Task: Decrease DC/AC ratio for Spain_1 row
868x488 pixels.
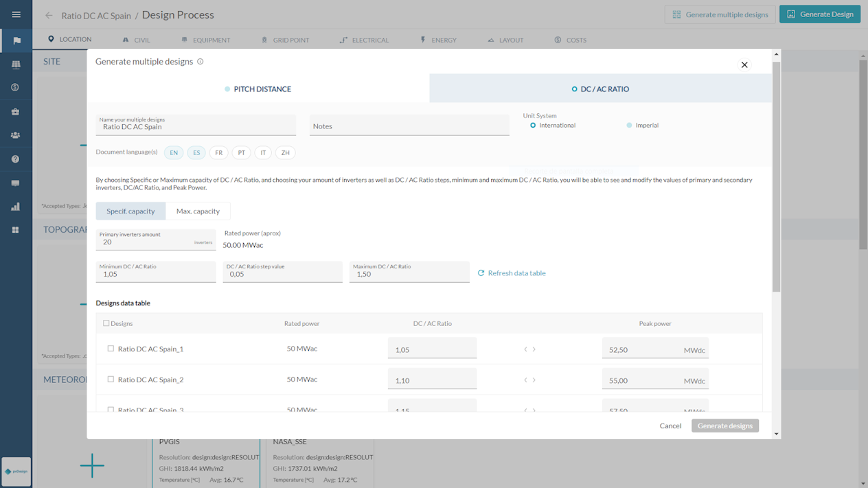Action: [526, 349]
